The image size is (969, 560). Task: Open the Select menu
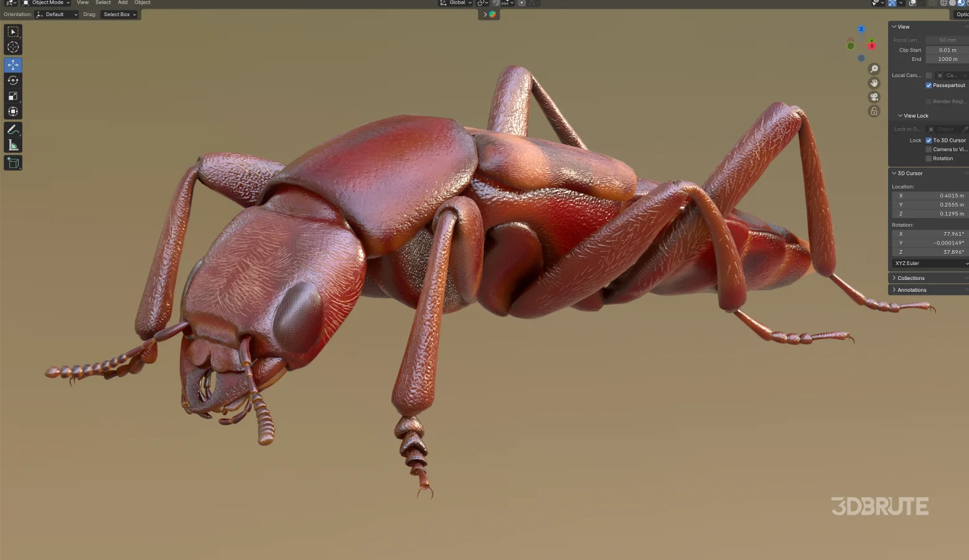coord(103,2)
